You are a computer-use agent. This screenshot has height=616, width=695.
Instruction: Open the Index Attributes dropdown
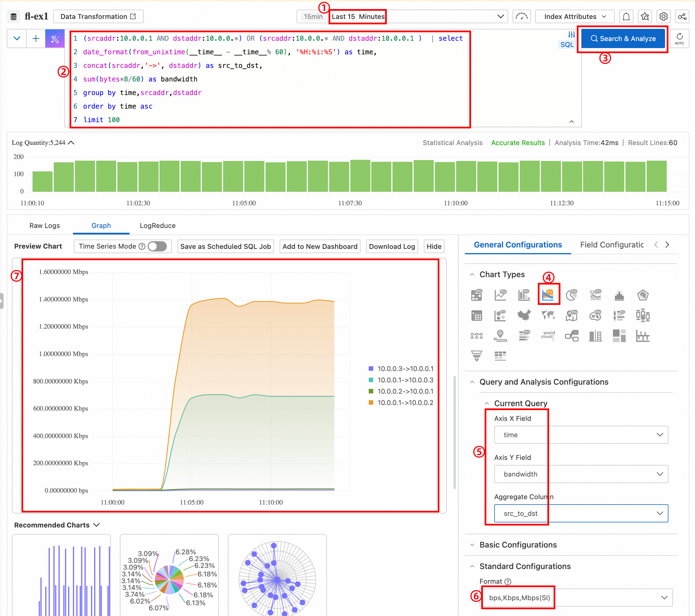(x=574, y=16)
